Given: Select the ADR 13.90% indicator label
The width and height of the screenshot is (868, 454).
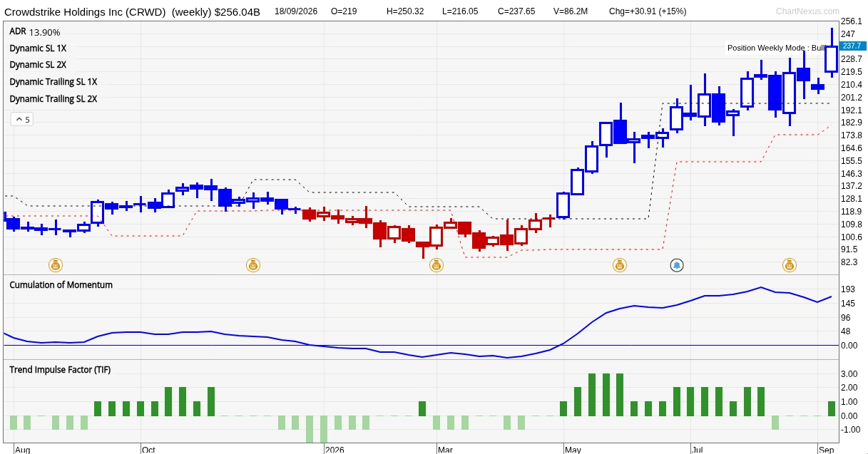Looking at the screenshot, I should point(35,32).
